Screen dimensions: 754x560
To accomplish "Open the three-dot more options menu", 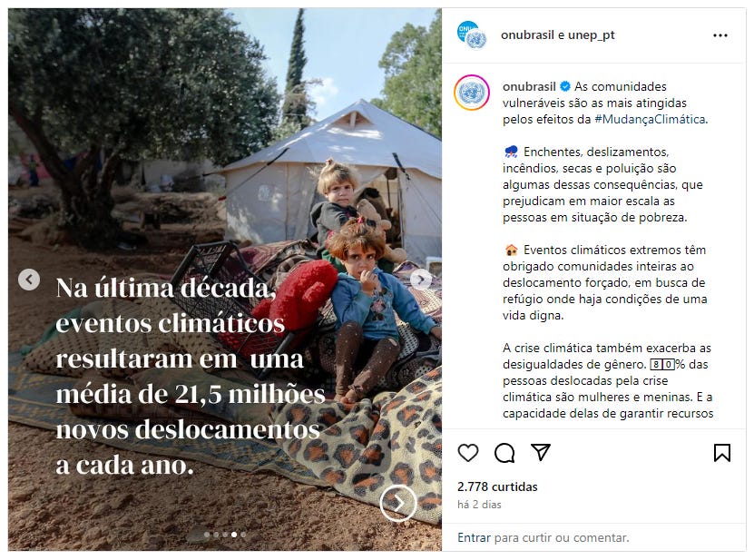I will [x=720, y=35].
